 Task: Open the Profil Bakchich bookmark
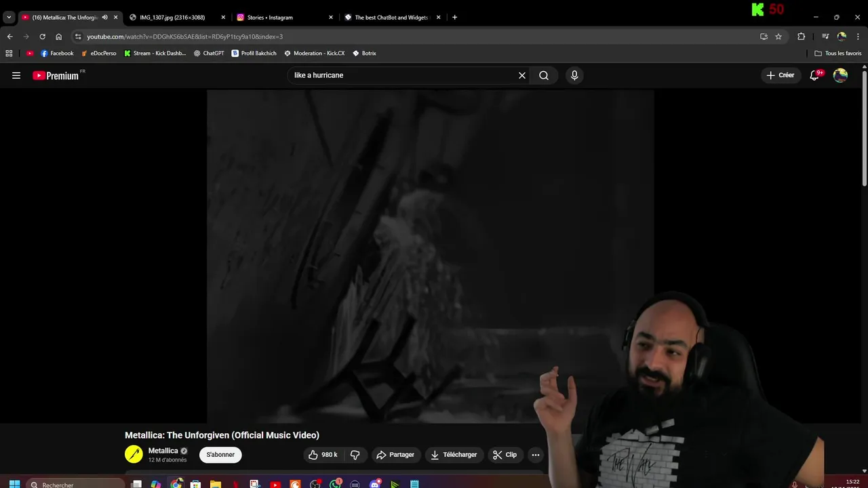click(x=254, y=53)
